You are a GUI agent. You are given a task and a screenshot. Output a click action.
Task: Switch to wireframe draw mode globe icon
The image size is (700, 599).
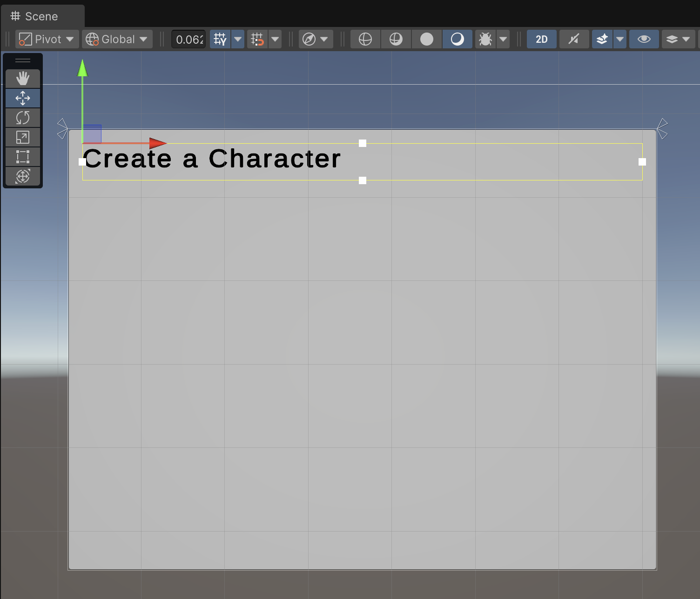pyautogui.click(x=365, y=40)
